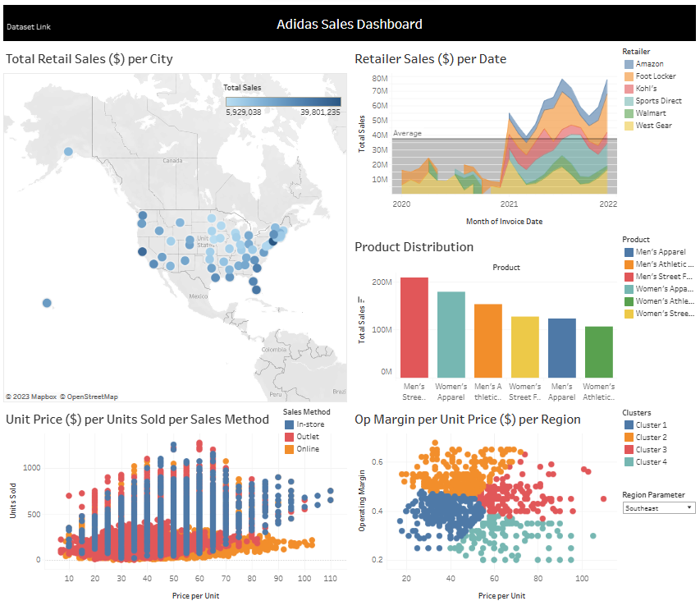700x610 pixels.
Task: Click the Amazon color square in Retailer legend
Action: pyautogui.click(x=629, y=64)
